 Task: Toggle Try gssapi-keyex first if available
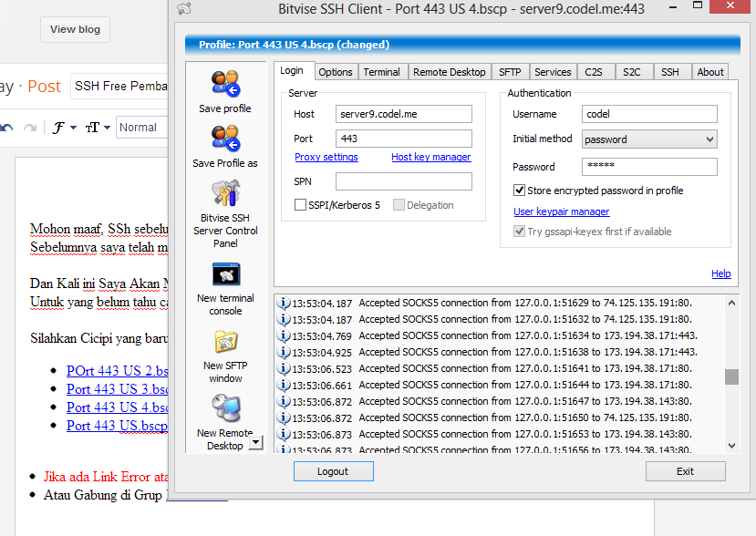(519, 232)
